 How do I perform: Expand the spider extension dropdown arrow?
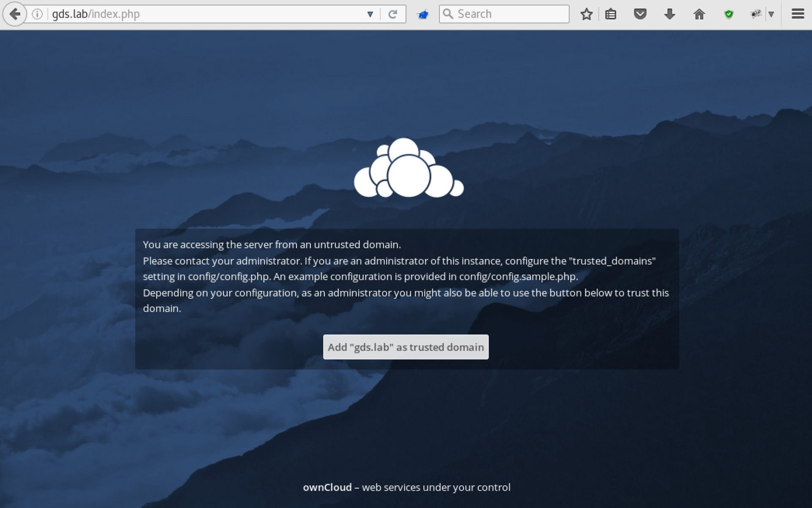(771, 14)
